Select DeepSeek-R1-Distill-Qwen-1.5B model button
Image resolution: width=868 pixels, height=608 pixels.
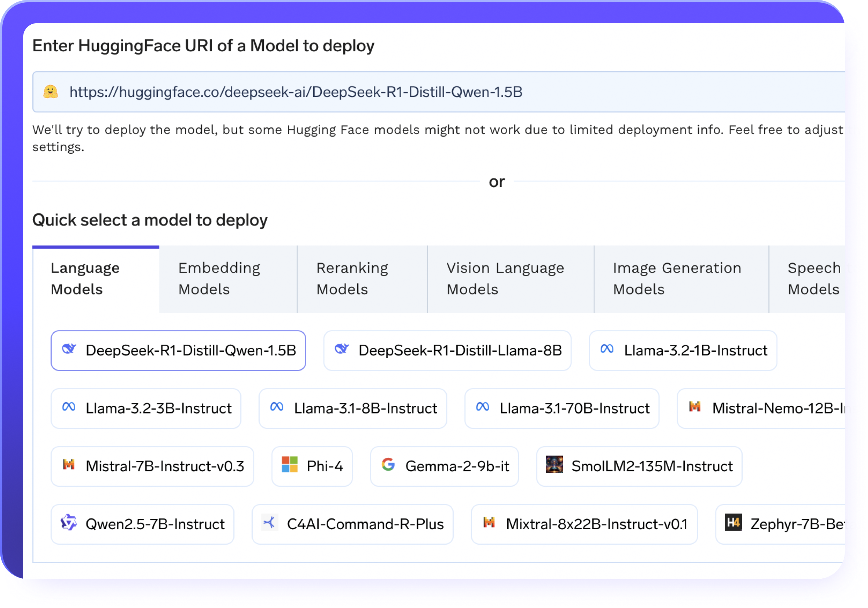[178, 351]
